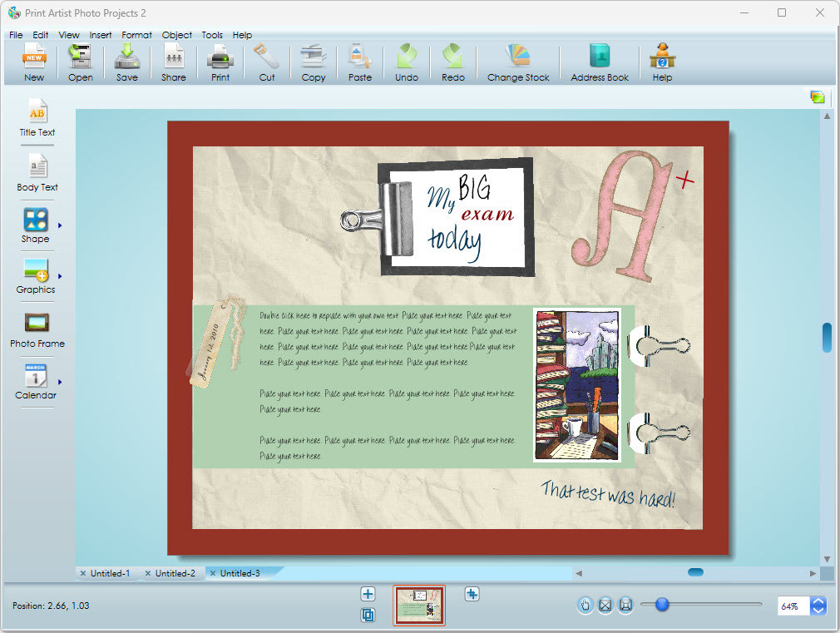Click the Print toolbar icon
Viewport: 840px width, 633px height.
220,62
